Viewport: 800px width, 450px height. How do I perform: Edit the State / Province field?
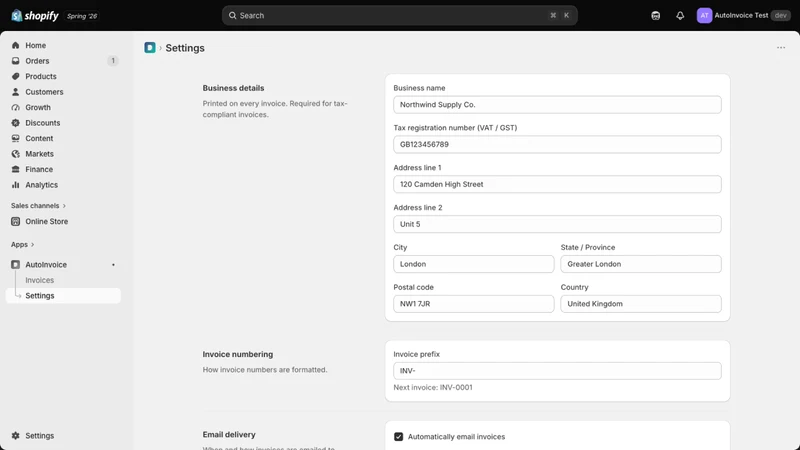(x=641, y=264)
